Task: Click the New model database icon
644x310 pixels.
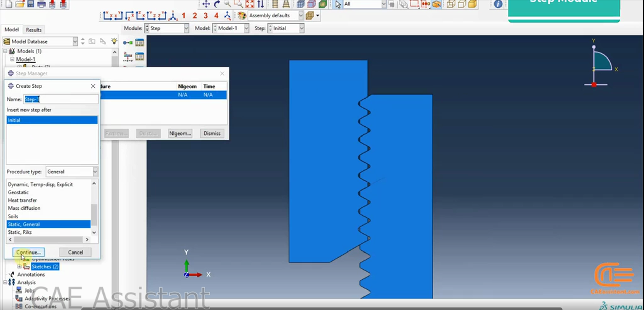Action: tap(9, 4)
